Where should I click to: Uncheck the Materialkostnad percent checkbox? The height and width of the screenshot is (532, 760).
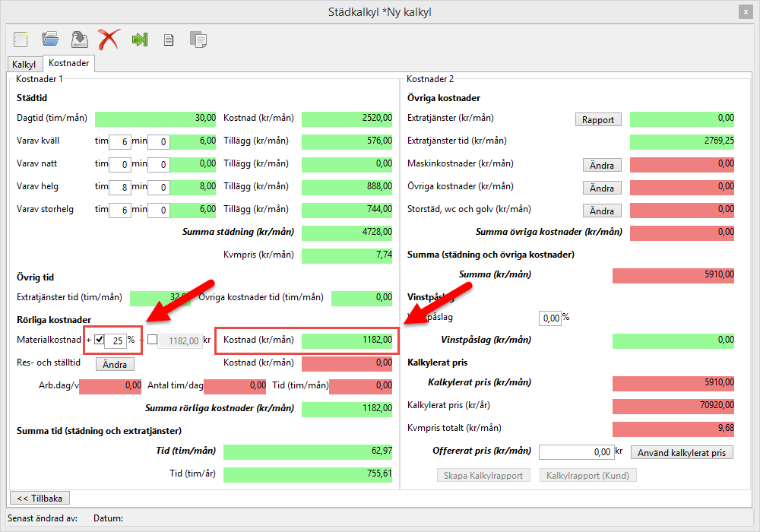[99, 340]
